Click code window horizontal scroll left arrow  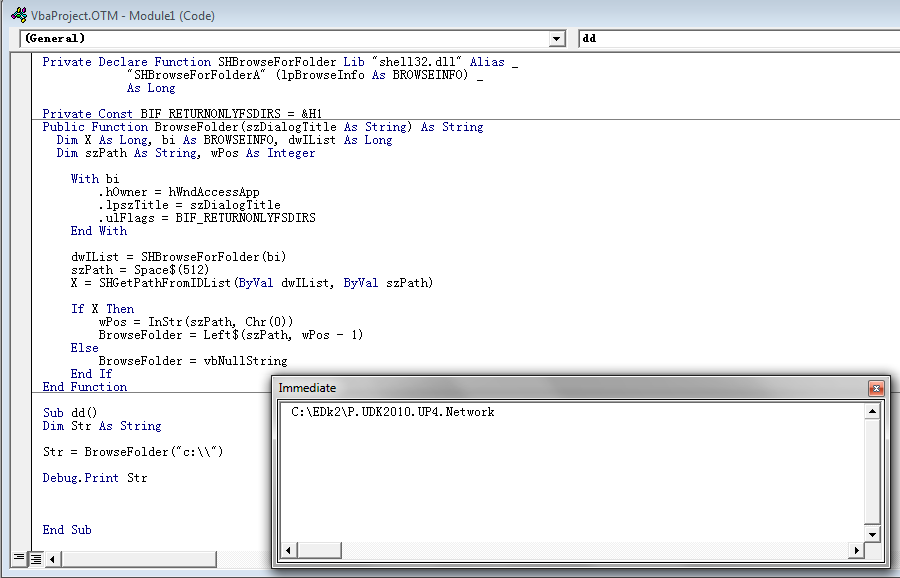pyautogui.click(x=53, y=558)
